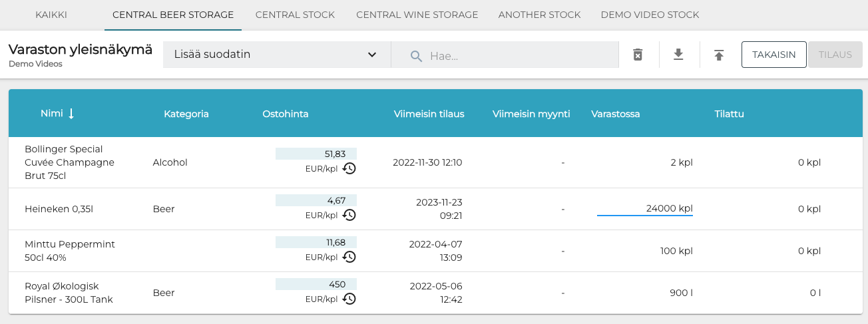Switch to the KAIKKI tab
The height and width of the screenshot is (324, 868).
pyautogui.click(x=51, y=15)
